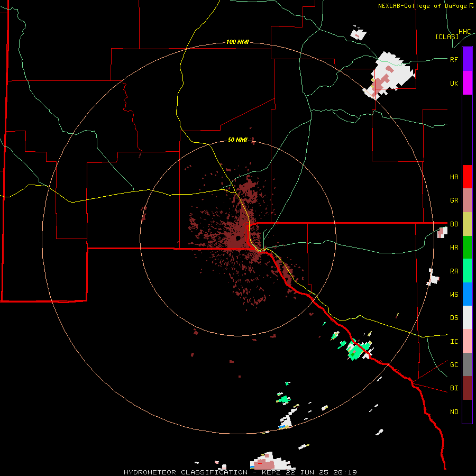
Task: Click the DS legend label
Action: point(454,318)
